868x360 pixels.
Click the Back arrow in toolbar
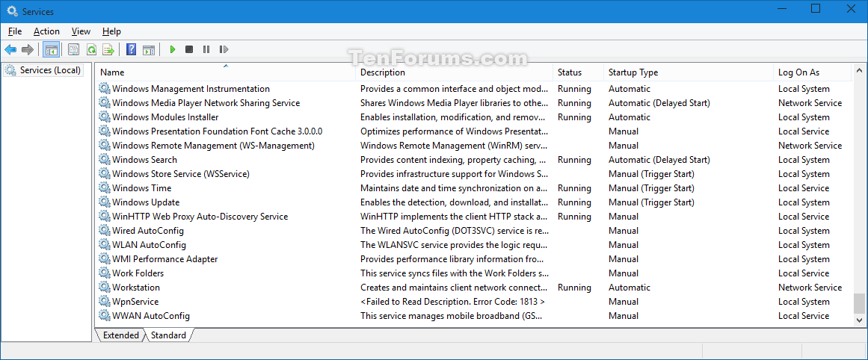pyautogui.click(x=10, y=50)
